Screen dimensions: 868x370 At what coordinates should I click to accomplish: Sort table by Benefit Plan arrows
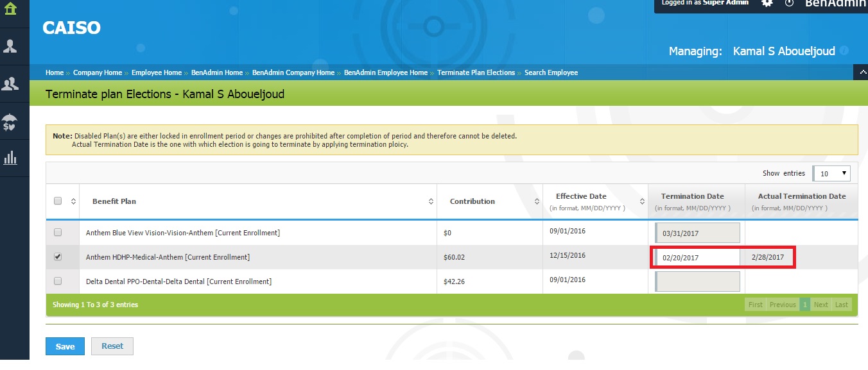(x=431, y=201)
